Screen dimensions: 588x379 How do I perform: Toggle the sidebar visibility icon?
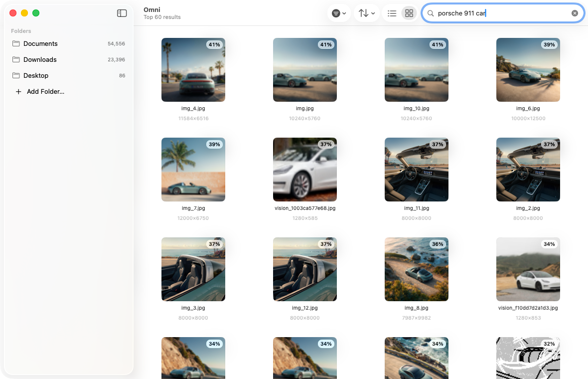point(122,13)
